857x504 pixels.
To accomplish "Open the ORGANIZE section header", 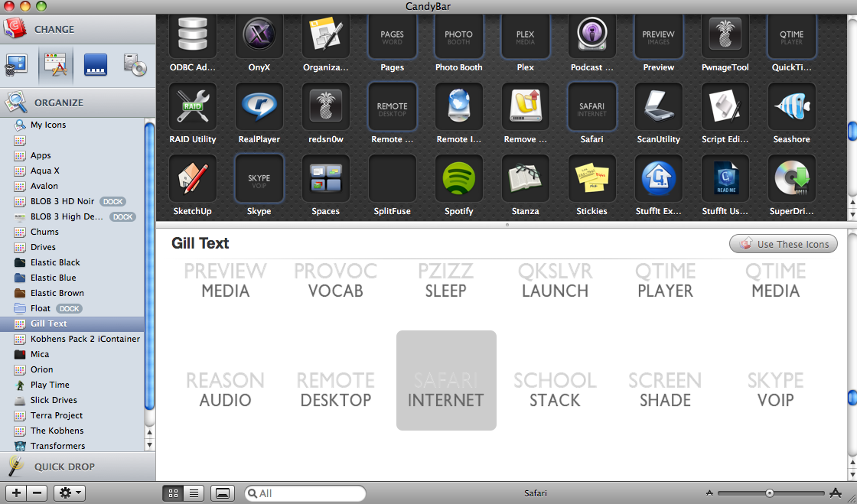I will click(x=77, y=102).
